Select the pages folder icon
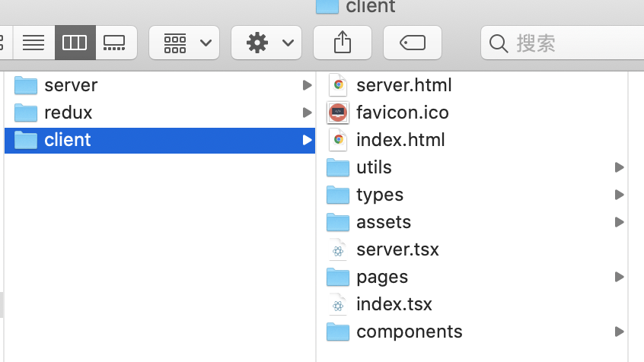 coord(337,277)
